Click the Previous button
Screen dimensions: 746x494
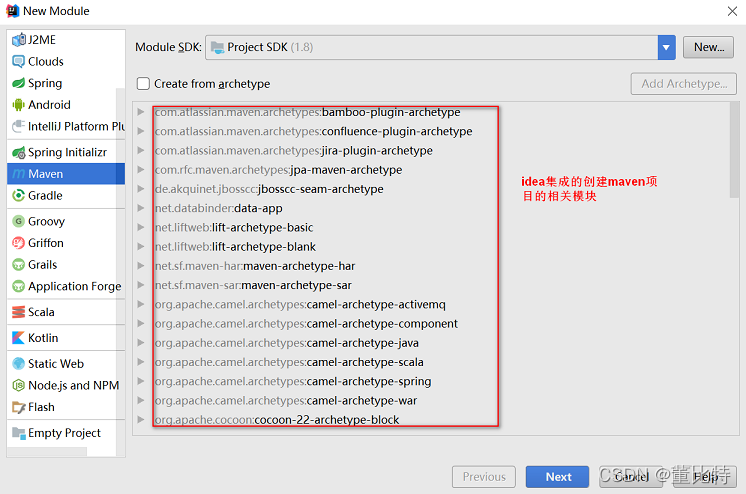(484, 477)
